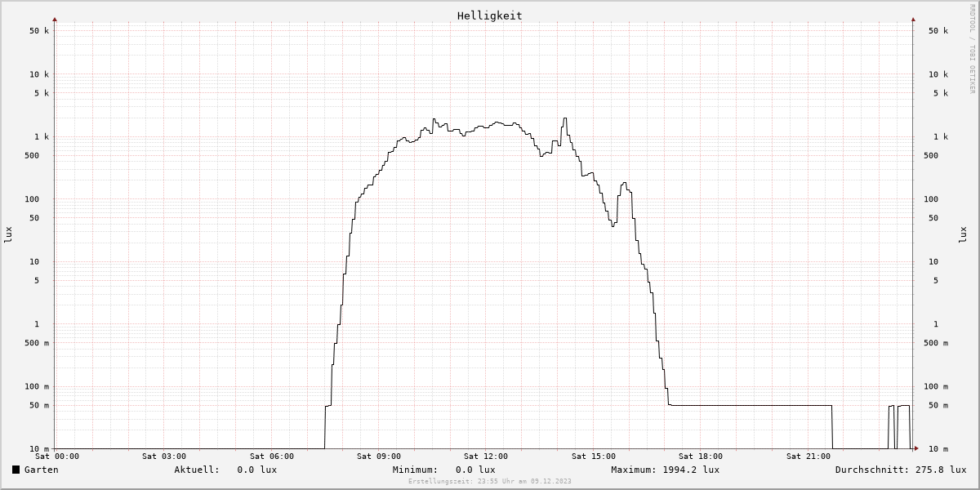Click the 'lux' unit label on left axis
The image size is (980, 490).
9,234
